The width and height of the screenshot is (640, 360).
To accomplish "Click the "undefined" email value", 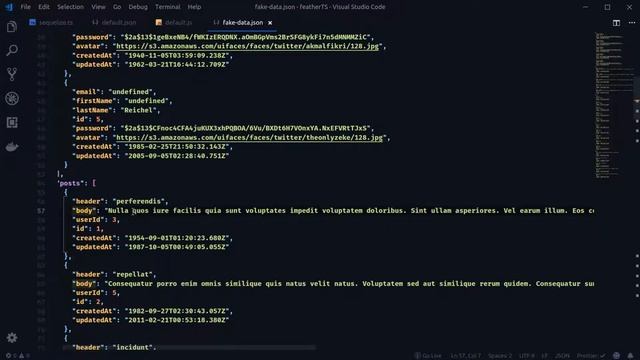I will tap(131, 92).
